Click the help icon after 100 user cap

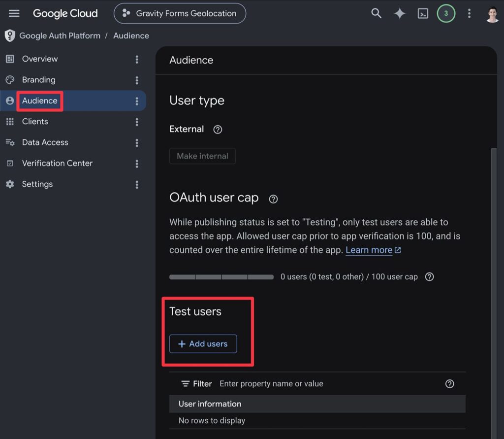pos(429,277)
